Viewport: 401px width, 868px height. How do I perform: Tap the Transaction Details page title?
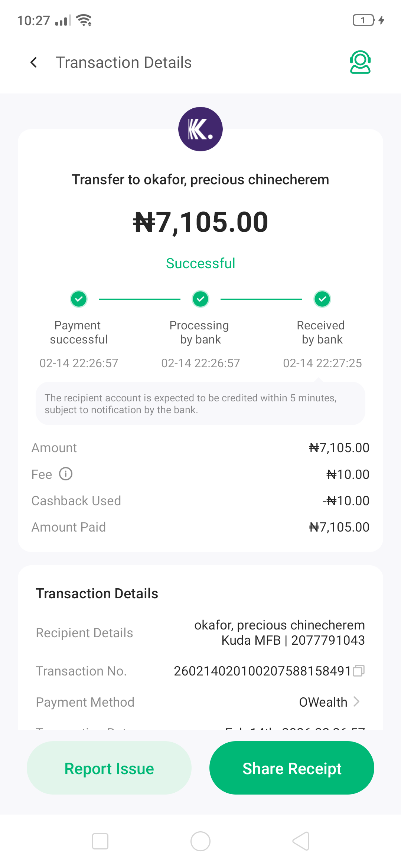point(124,62)
